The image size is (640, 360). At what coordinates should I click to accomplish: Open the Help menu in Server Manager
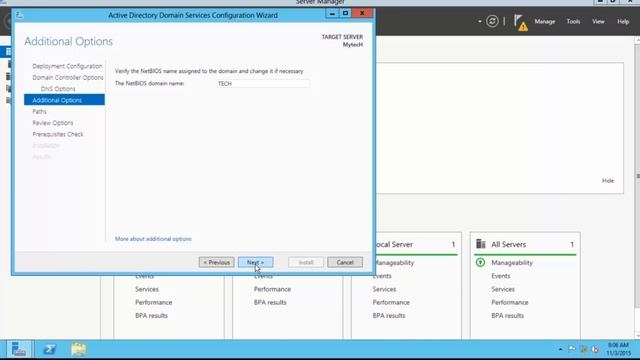point(623,21)
